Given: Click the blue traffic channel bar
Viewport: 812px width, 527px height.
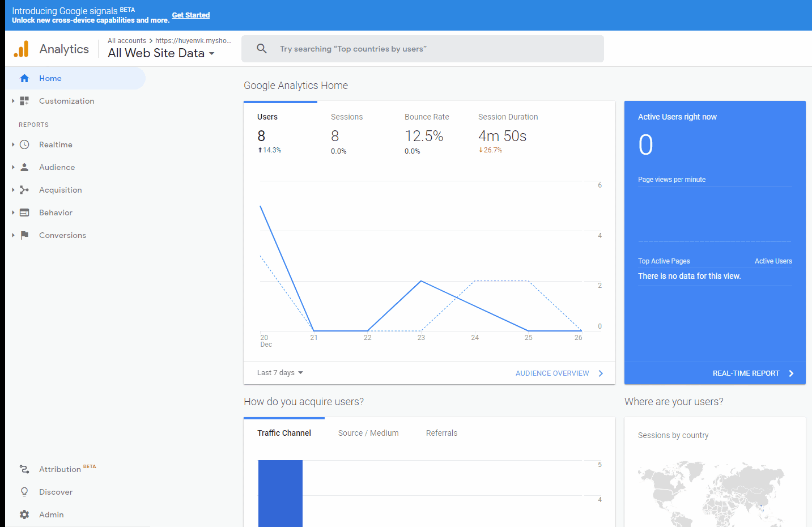Looking at the screenshot, I should [x=280, y=494].
